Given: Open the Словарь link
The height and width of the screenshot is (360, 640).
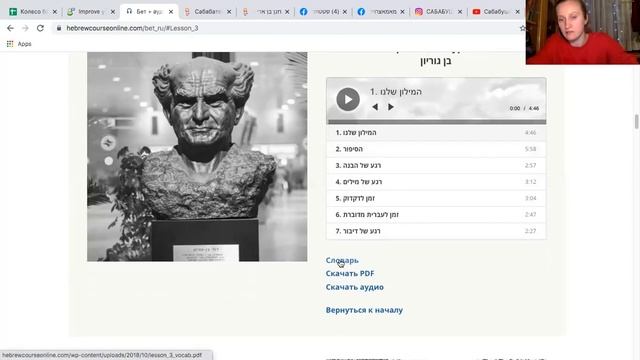Looking at the screenshot, I should click(x=342, y=260).
